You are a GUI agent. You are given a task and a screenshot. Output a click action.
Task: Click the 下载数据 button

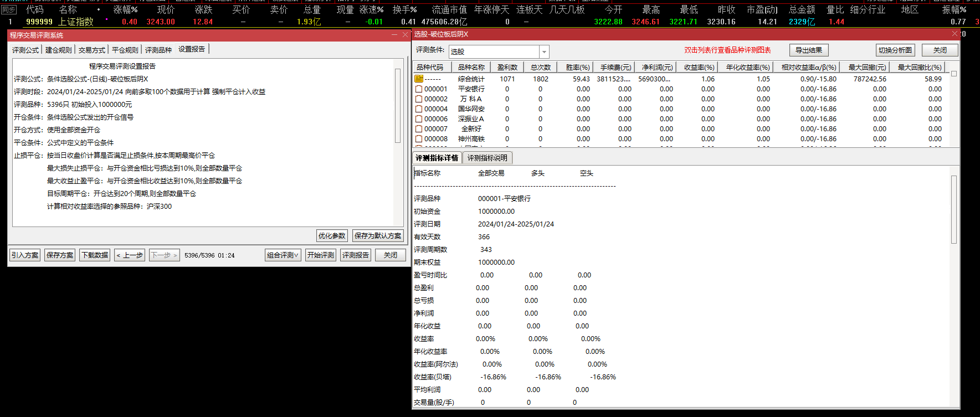coord(95,255)
